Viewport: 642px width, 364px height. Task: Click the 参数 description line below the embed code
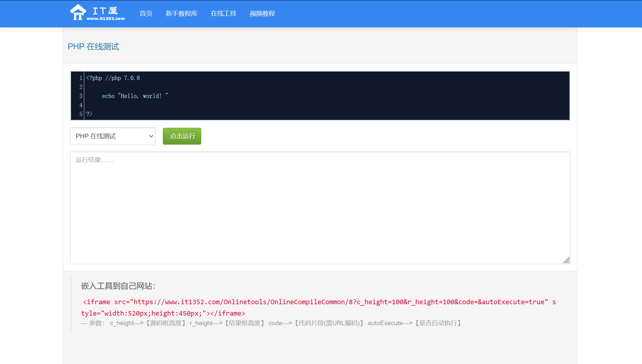[x=271, y=323]
